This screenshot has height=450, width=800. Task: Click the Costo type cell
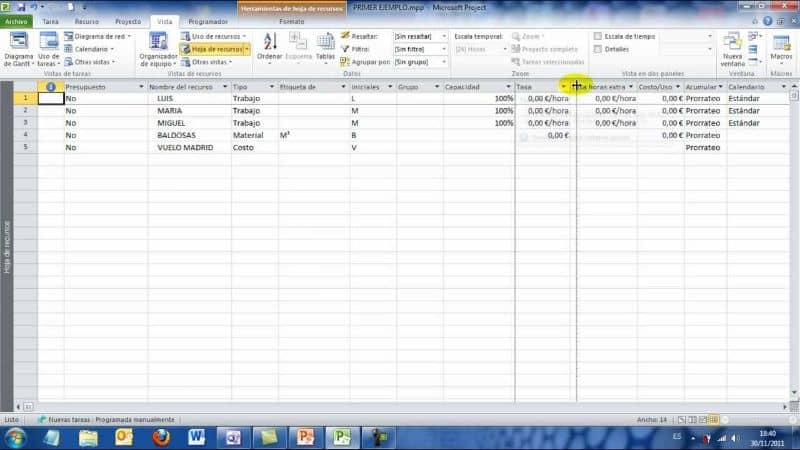click(x=254, y=147)
